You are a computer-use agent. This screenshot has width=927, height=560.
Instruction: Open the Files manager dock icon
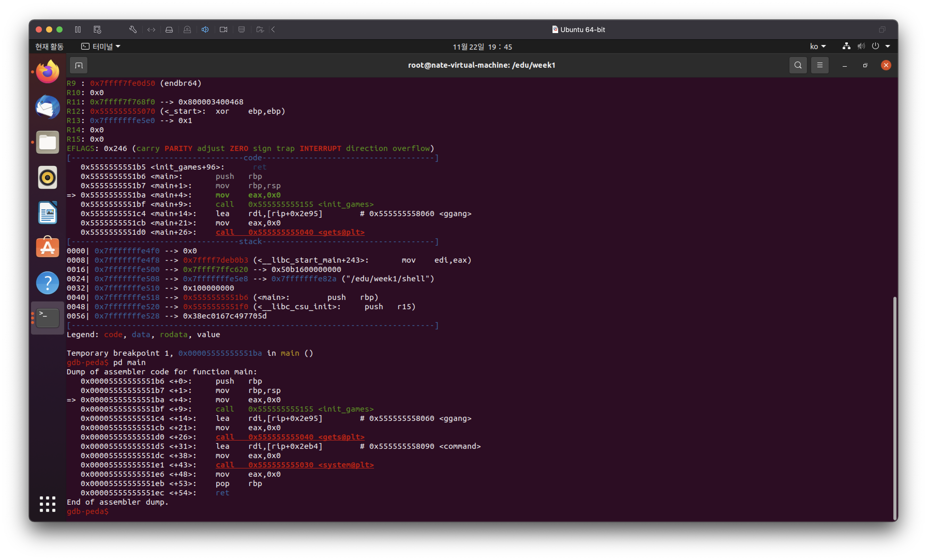pos(47,142)
